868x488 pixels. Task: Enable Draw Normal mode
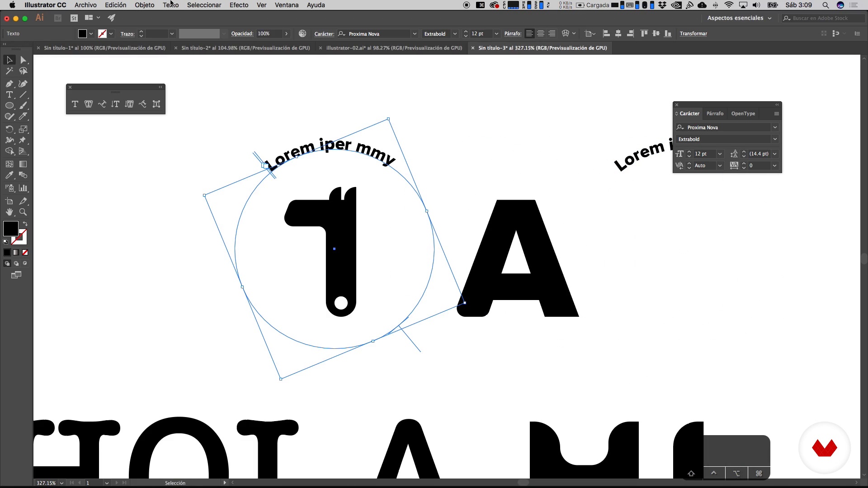(7, 263)
